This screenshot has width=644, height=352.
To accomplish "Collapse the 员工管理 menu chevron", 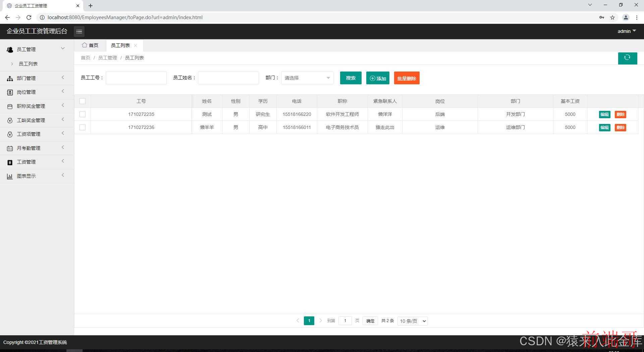I will pos(62,49).
